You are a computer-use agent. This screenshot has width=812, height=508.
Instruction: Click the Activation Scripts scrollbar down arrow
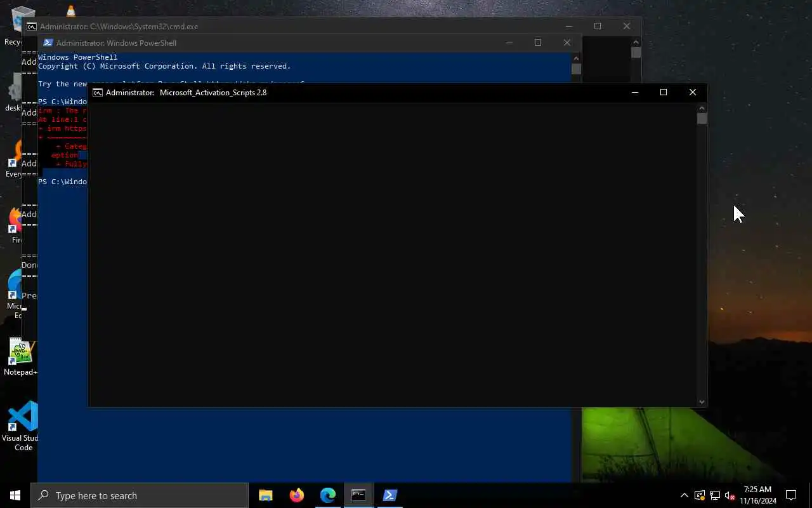(x=702, y=401)
